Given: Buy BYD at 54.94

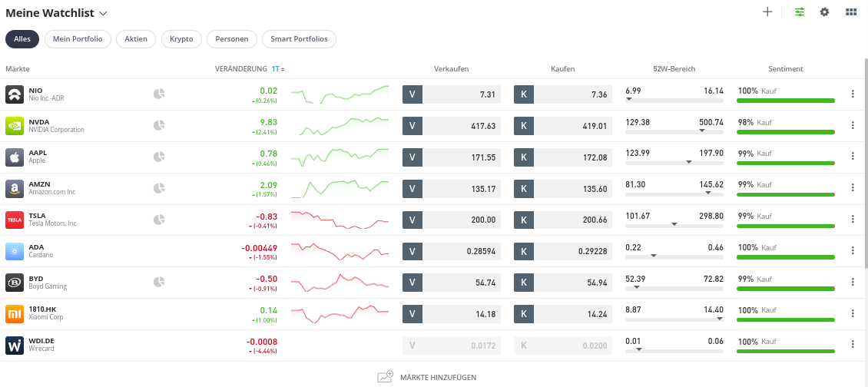Looking at the screenshot, I should coord(564,283).
